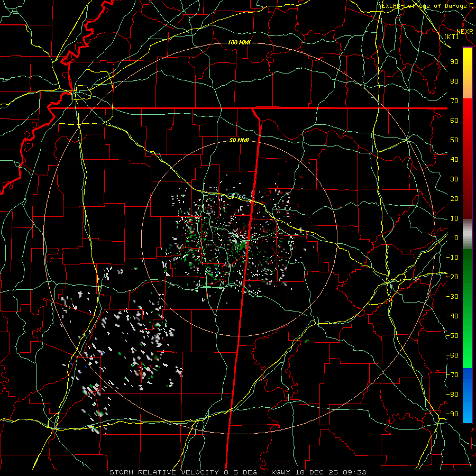Click the "NEXLAB-College of DuPage" credit text

click(x=422, y=6)
